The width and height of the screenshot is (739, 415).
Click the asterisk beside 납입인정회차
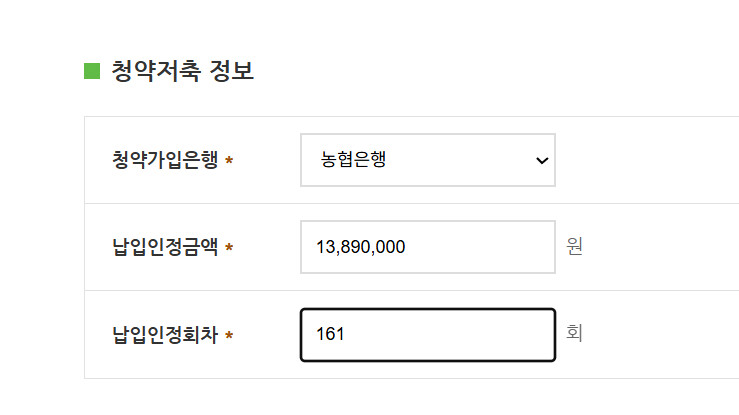click(x=229, y=335)
